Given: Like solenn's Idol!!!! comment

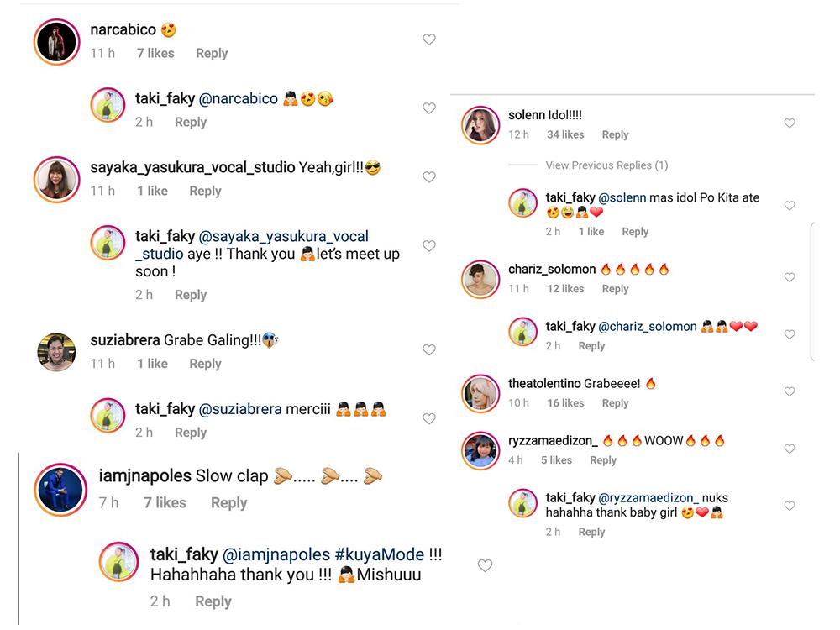Looking at the screenshot, I should point(790,123).
